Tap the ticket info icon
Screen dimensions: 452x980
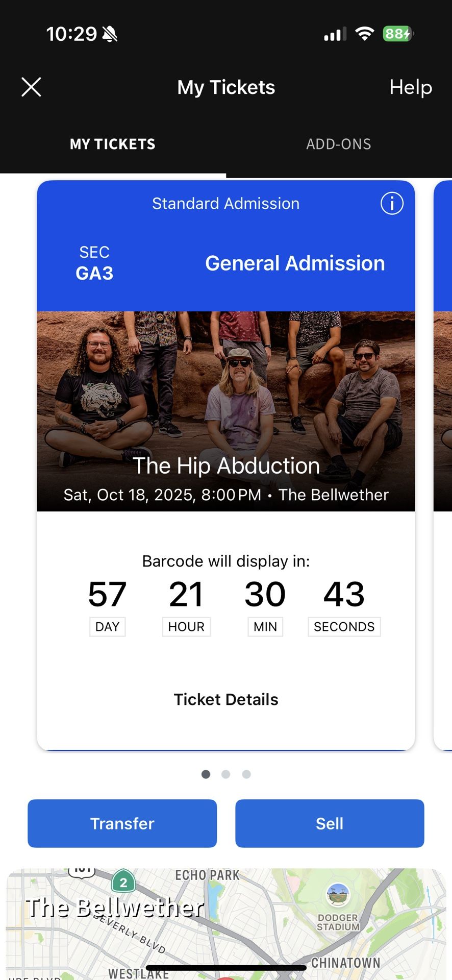point(392,204)
